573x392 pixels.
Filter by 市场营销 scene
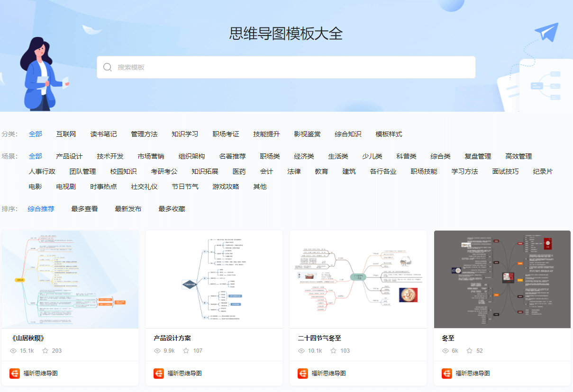click(151, 156)
